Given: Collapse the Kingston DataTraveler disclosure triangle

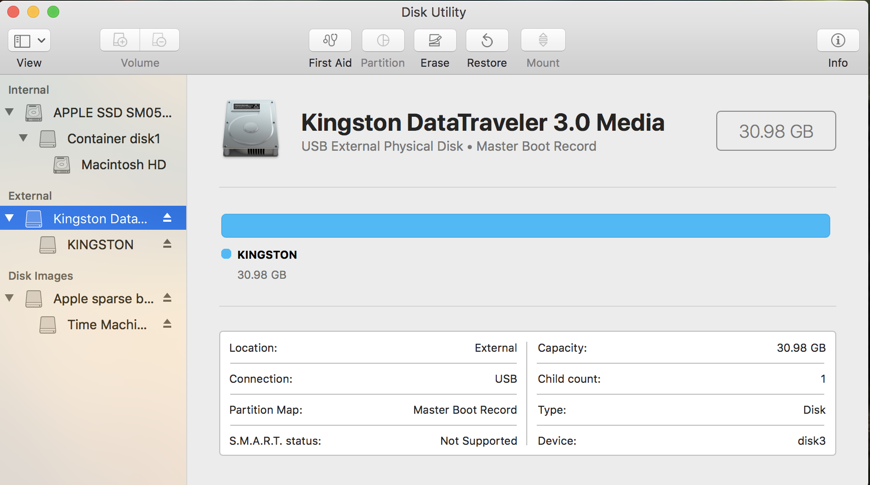Looking at the screenshot, I should click(9, 218).
